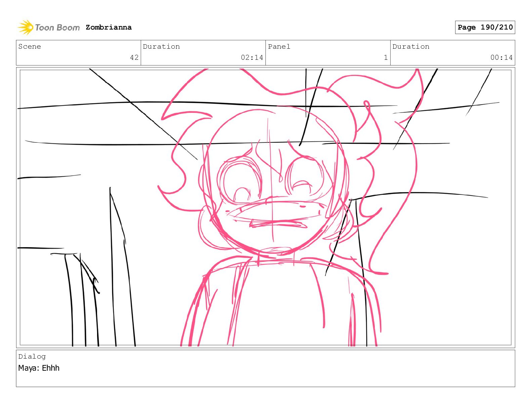Click the Page 190/210 indicator box
Screen dimensions: 532x411
pyautogui.click(x=485, y=27)
